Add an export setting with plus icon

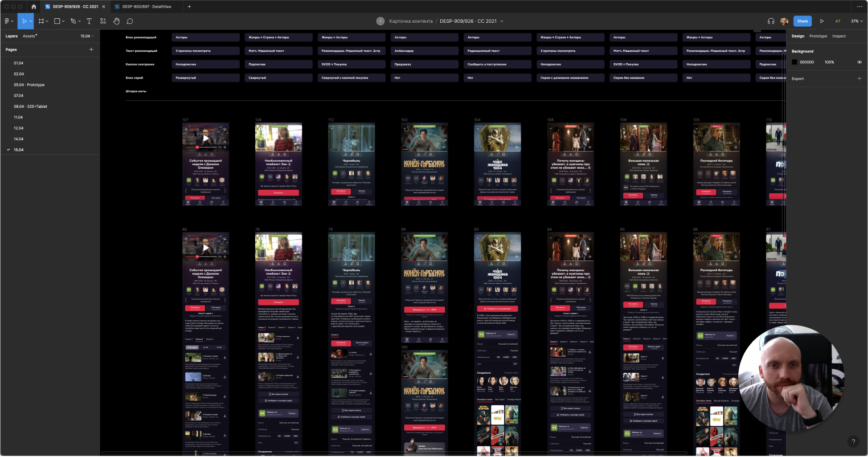[x=859, y=79]
